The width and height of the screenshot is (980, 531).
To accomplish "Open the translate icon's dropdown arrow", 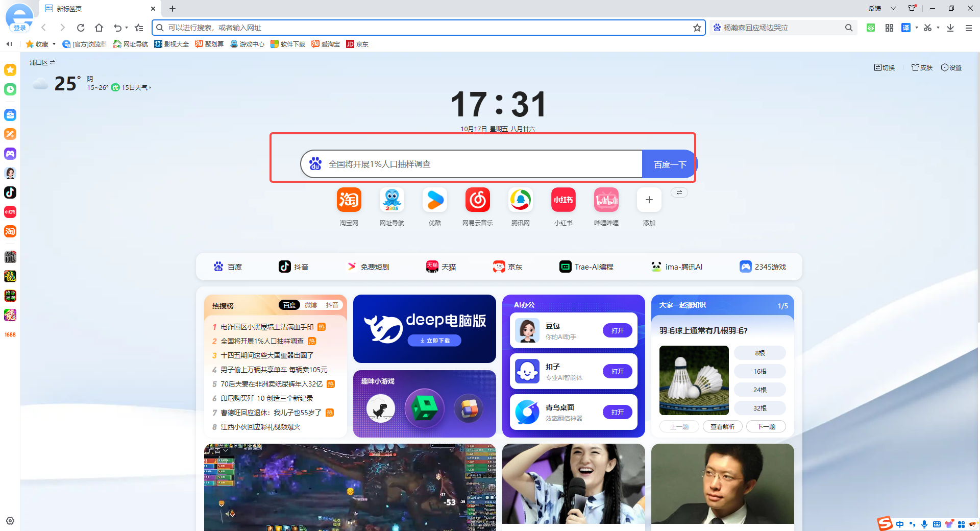I will click(916, 28).
